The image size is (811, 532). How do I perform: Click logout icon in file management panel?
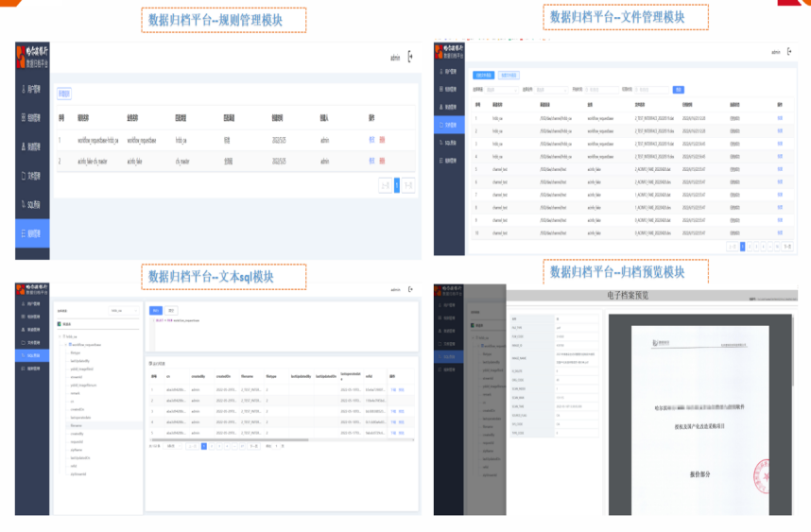point(789,52)
